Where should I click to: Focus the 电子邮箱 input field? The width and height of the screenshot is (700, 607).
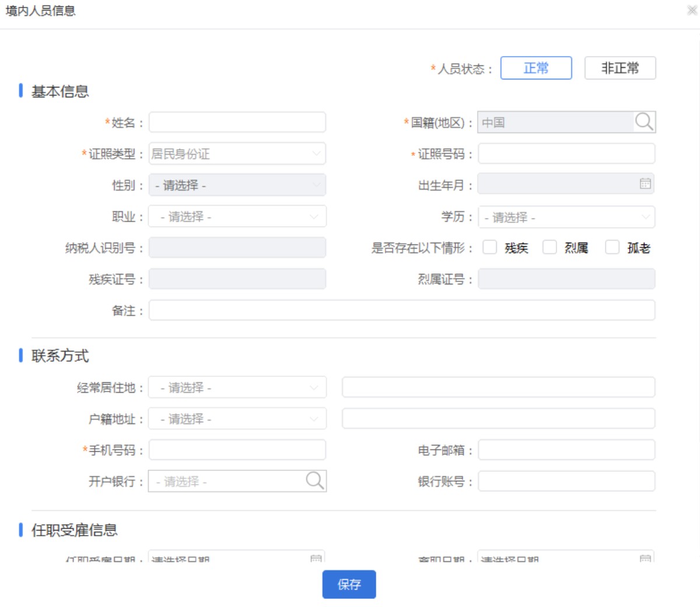click(x=566, y=450)
